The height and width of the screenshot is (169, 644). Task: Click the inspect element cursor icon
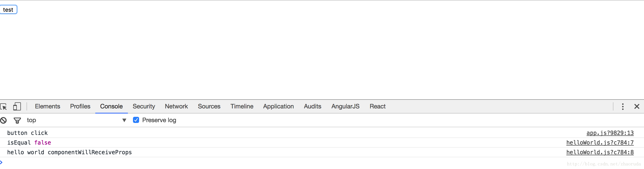(x=4, y=106)
